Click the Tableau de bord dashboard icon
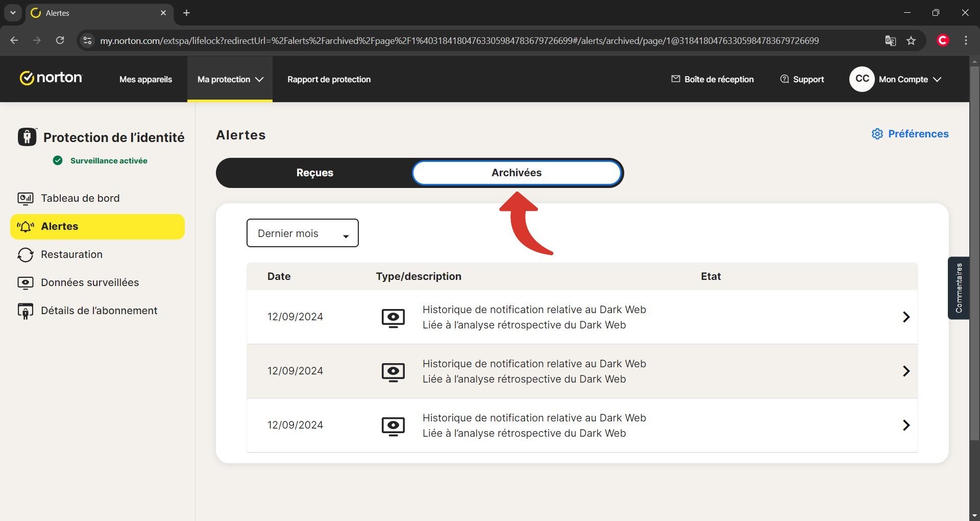Viewport: 980px width, 521px height. tap(26, 198)
